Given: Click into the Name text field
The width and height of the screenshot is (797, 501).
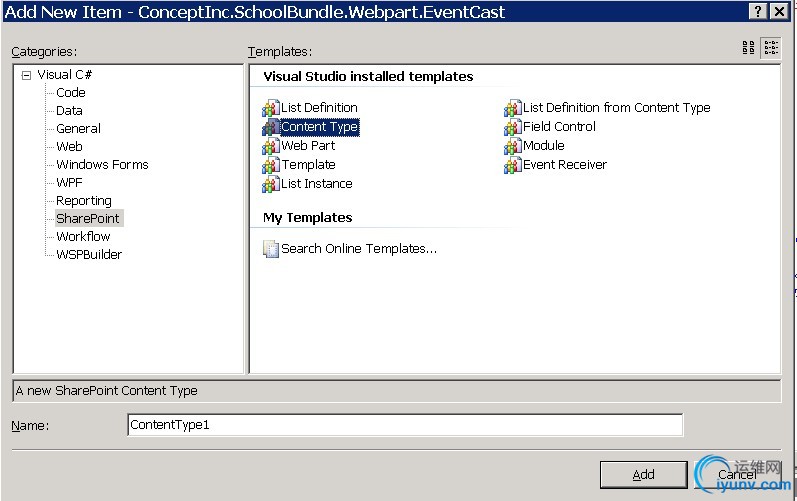Looking at the screenshot, I should [x=405, y=425].
